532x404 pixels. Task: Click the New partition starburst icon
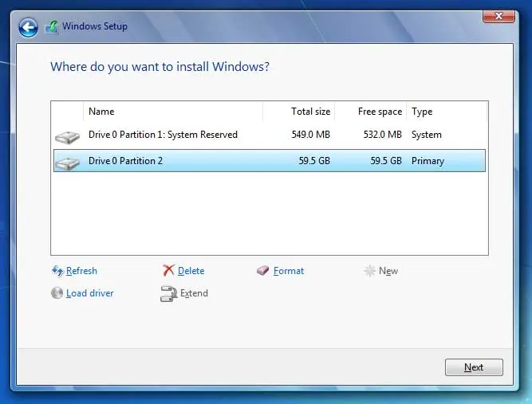point(369,271)
